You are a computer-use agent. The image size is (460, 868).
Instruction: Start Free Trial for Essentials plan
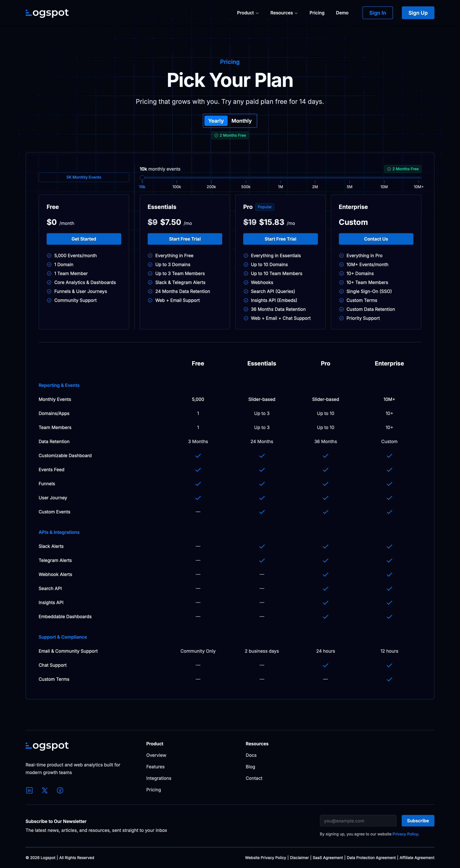pyautogui.click(x=185, y=239)
